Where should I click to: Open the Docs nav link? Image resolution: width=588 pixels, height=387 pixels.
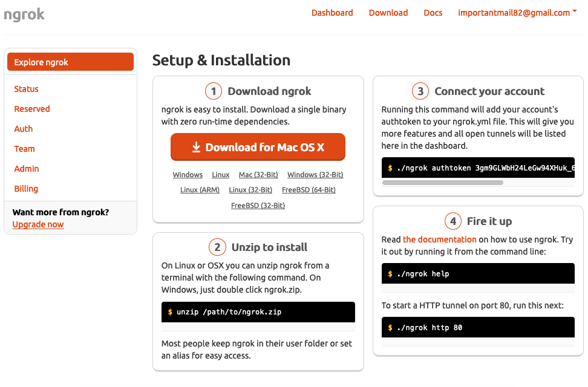pyautogui.click(x=433, y=13)
